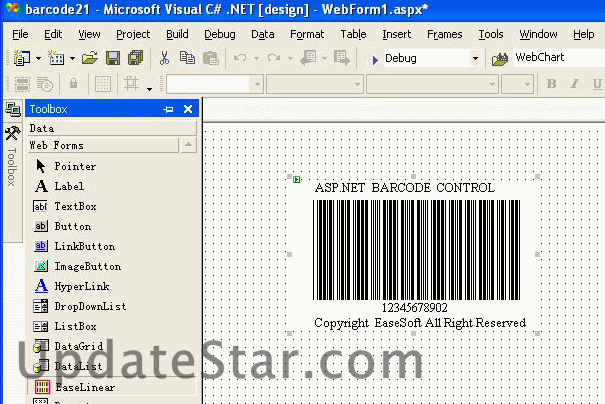This screenshot has width=605, height=404.
Task: Open the Add New Item dropdown arrow
Action: (x=72, y=59)
